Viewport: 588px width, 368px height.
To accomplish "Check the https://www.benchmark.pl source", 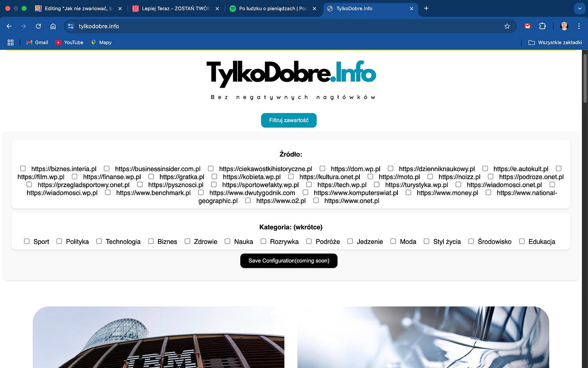I will pos(108,192).
